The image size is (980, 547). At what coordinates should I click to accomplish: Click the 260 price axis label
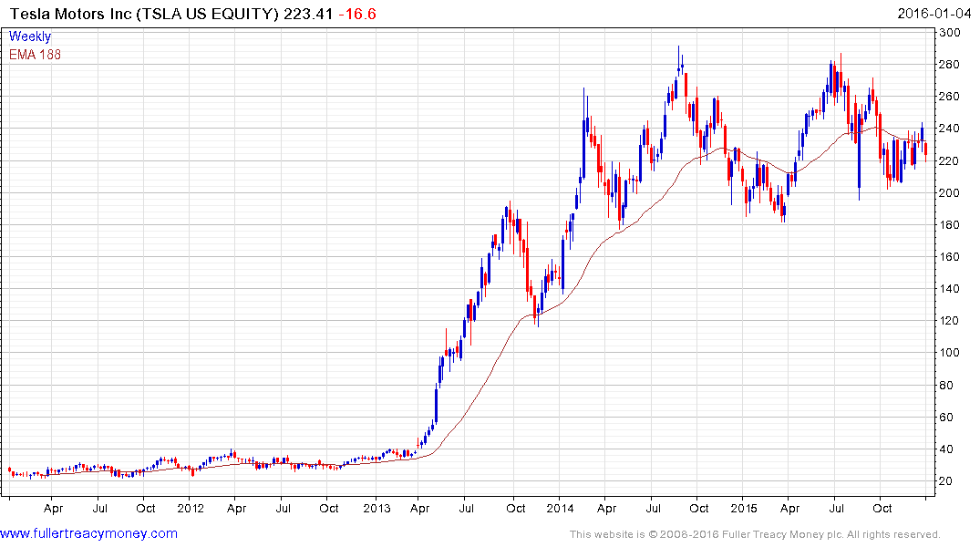tap(949, 97)
